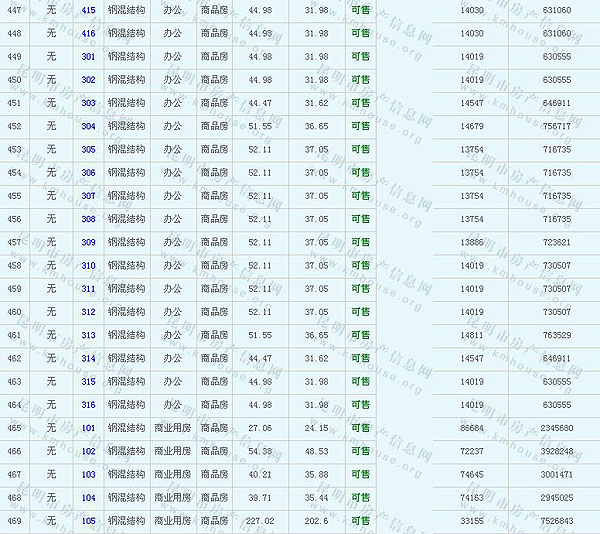The width and height of the screenshot is (600, 534).
Task: Open room 311 link
Action: coord(89,289)
